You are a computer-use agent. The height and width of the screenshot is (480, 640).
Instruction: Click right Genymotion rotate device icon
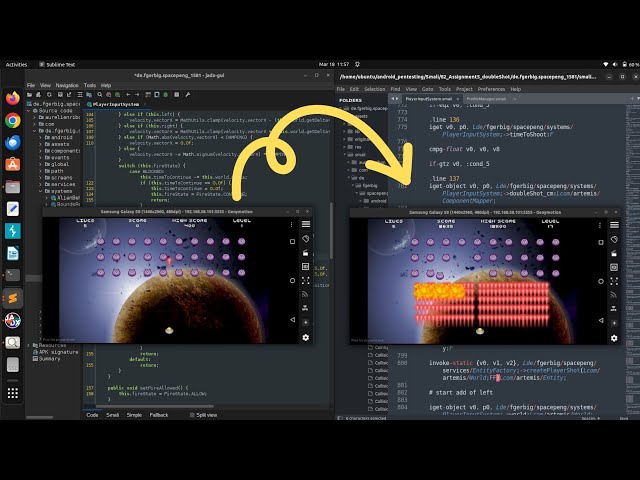click(614, 240)
